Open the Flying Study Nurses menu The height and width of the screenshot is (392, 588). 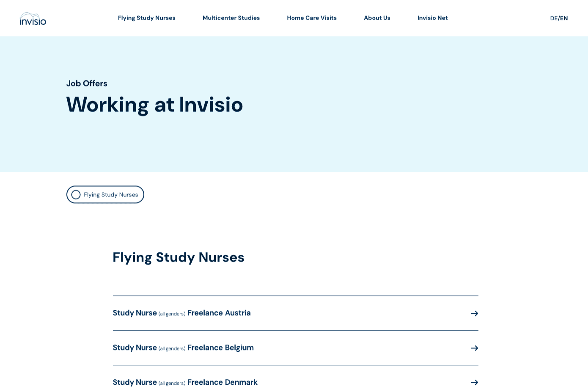pyautogui.click(x=147, y=18)
